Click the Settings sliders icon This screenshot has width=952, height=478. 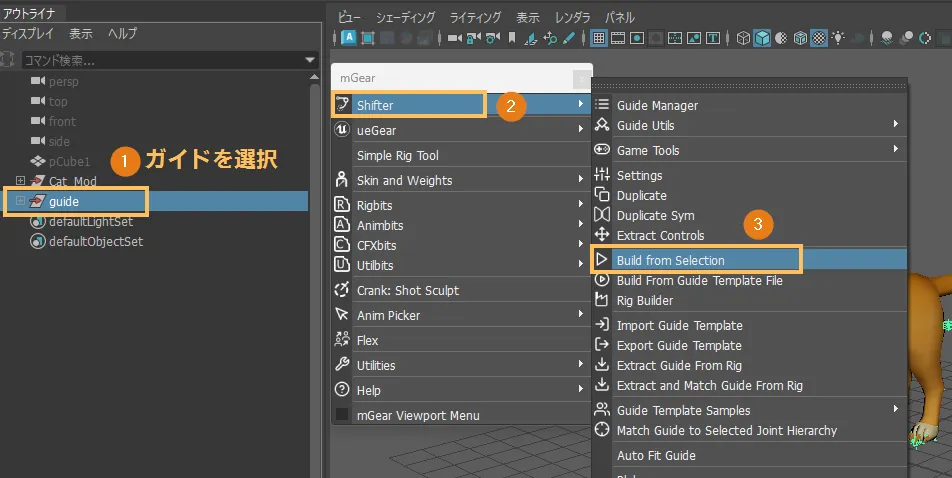click(x=601, y=175)
